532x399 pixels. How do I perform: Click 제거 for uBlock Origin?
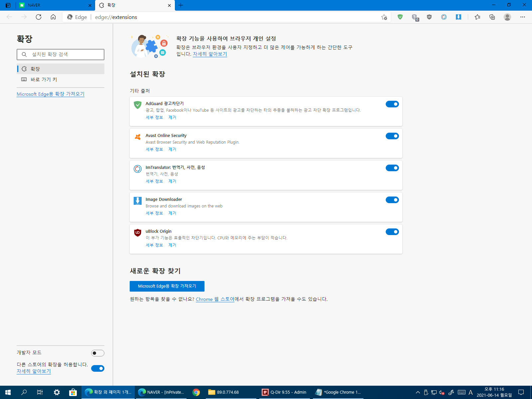coord(172,245)
